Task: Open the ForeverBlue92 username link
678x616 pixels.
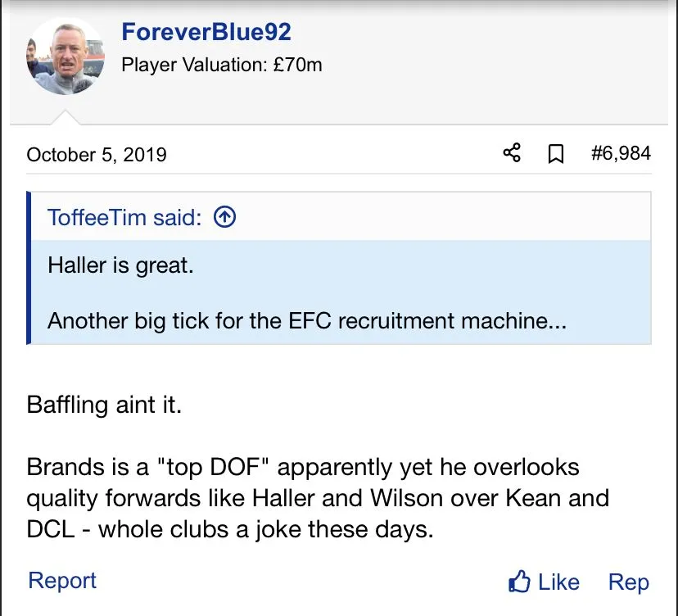Action: click(x=206, y=32)
